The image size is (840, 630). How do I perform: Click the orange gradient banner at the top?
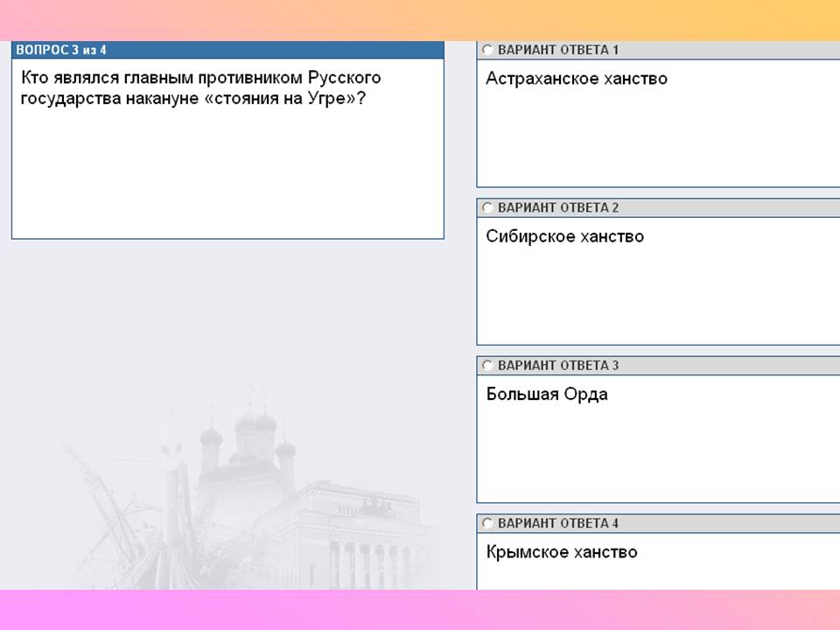(x=420, y=19)
